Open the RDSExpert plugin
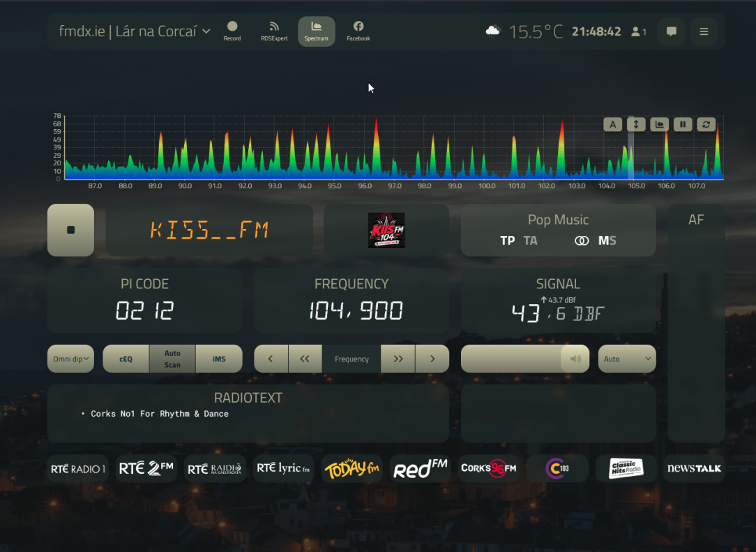Image resolution: width=756 pixels, height=552 pixels. click(x=274, y=31)
